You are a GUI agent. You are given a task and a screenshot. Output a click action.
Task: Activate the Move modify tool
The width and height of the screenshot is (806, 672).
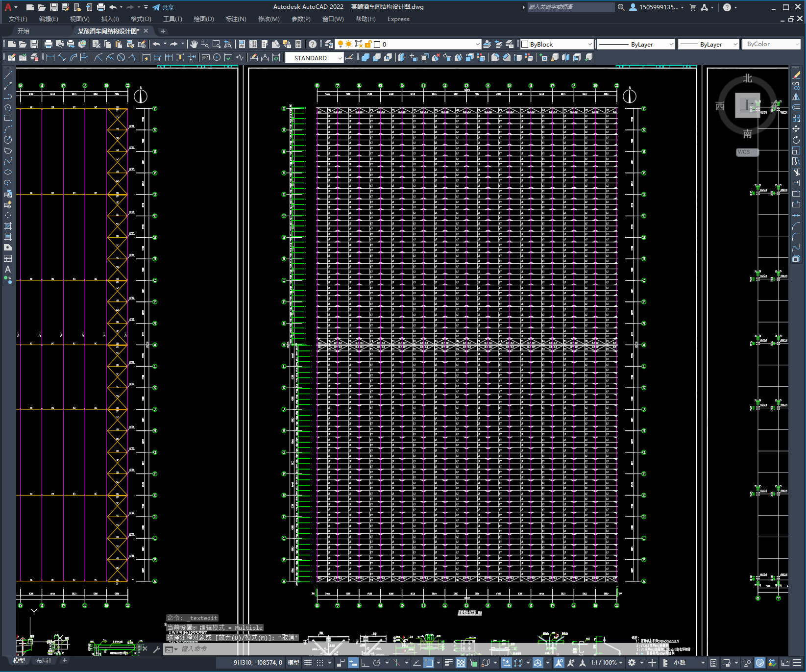796,129
